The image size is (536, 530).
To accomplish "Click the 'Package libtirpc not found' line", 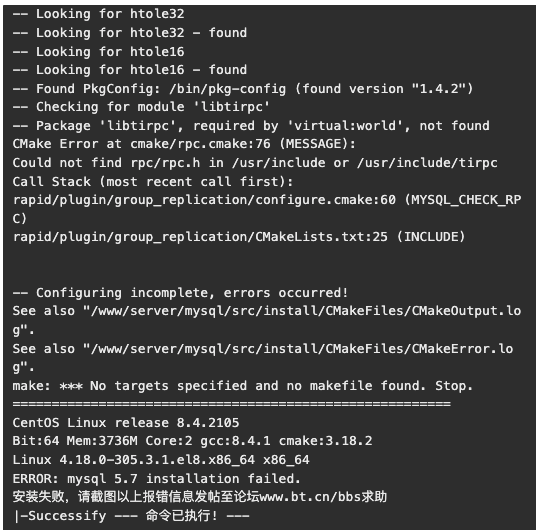I will point(251,126).
